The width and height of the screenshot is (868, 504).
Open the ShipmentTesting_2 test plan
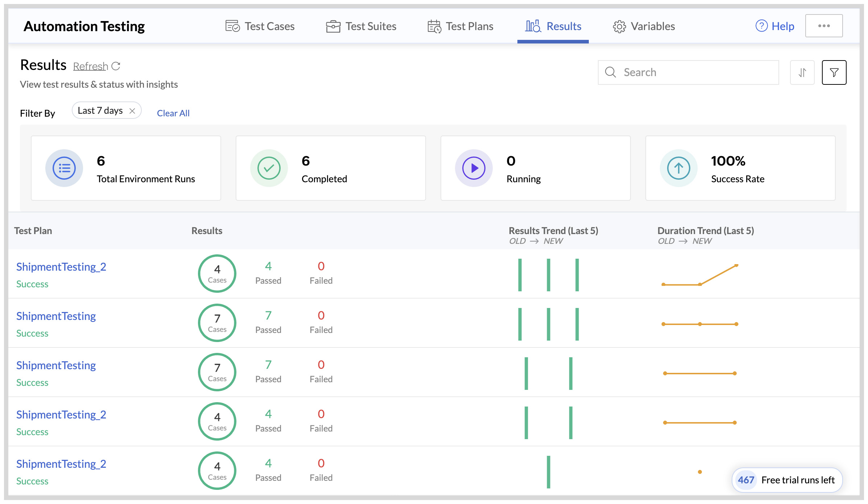[x=61, y=267]
